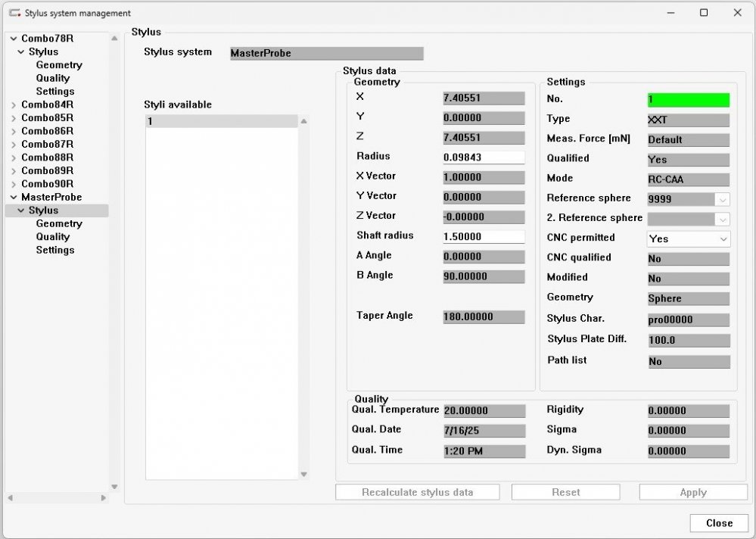Viewport: 756px width, 539px height.
Task: Collapse the MasterProbe Stylus node
Action: point(21,210)
